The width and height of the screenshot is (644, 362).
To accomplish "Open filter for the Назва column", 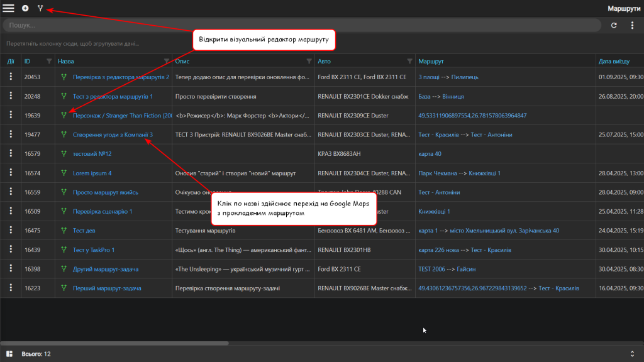I will (x=166, y=61).
